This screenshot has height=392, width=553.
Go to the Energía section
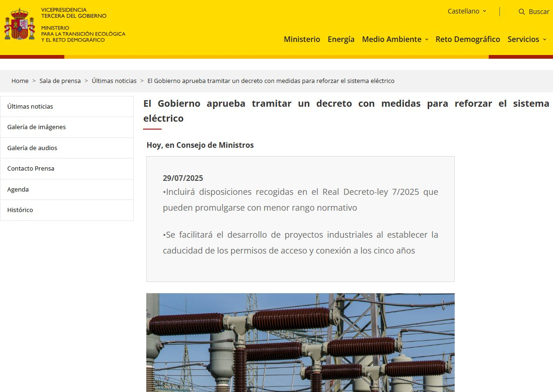[x=341, y=39]
